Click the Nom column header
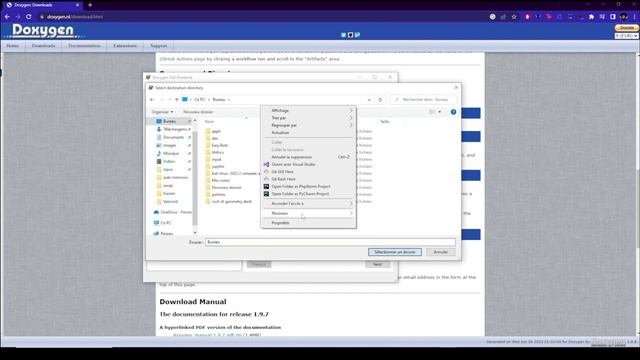The width and height of the screenshot is (640, 360). pos(209,122)
